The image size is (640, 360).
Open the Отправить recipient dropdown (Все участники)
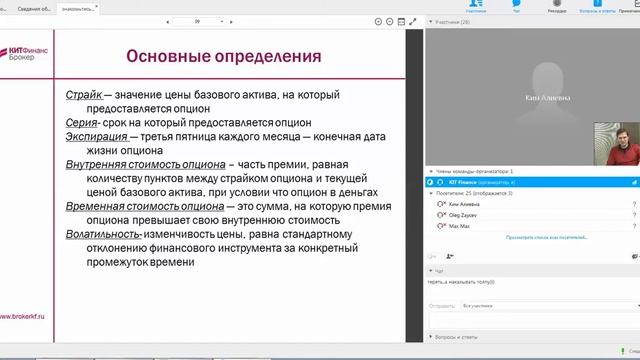click(550, 306)
